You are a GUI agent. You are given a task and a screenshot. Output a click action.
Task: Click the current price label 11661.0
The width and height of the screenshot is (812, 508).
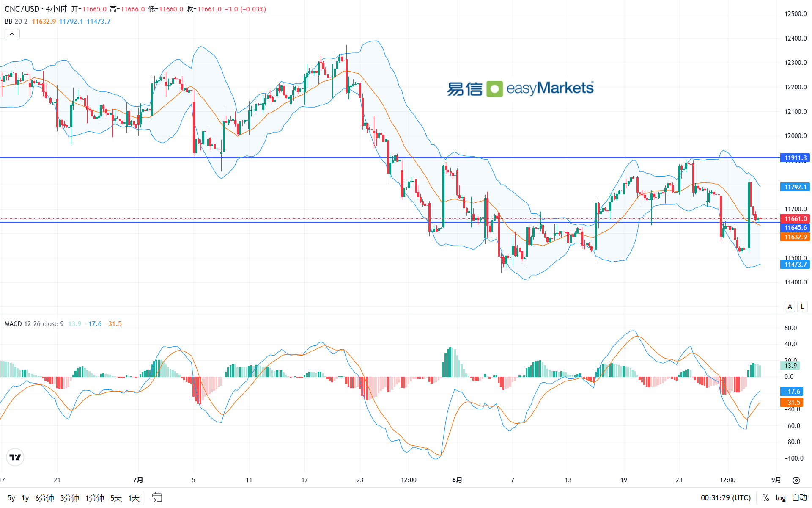(x=795, y=219)
